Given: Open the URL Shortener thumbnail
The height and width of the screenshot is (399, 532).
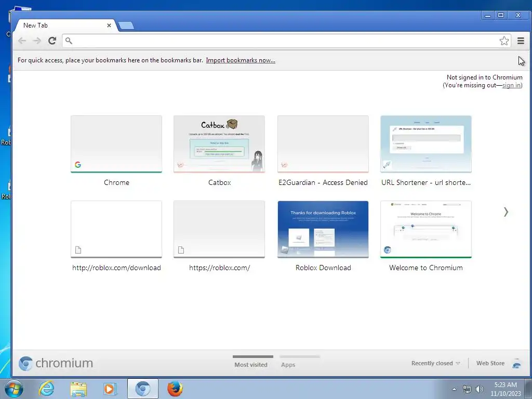Looking at the screenshot, I should (x=426, y=144).
